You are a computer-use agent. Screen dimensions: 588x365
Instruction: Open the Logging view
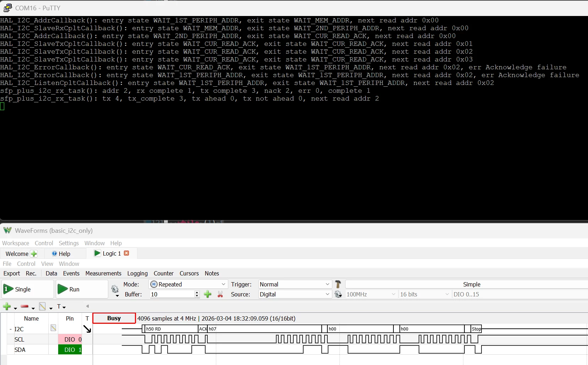click(x=137, y=273)
